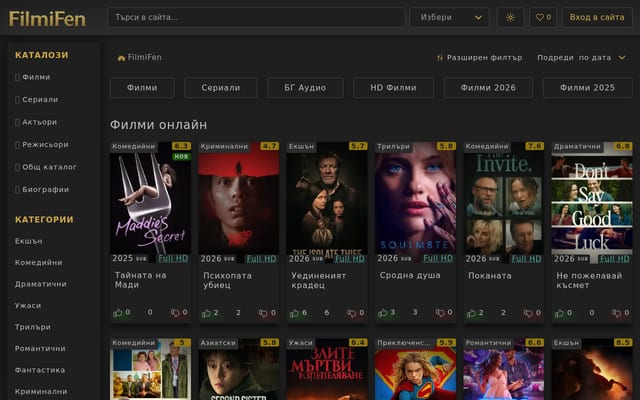Like the movie Тайната на Мади
Image resolution: width=640 pixels, height=400 pixels.
(x=122, y=313)
